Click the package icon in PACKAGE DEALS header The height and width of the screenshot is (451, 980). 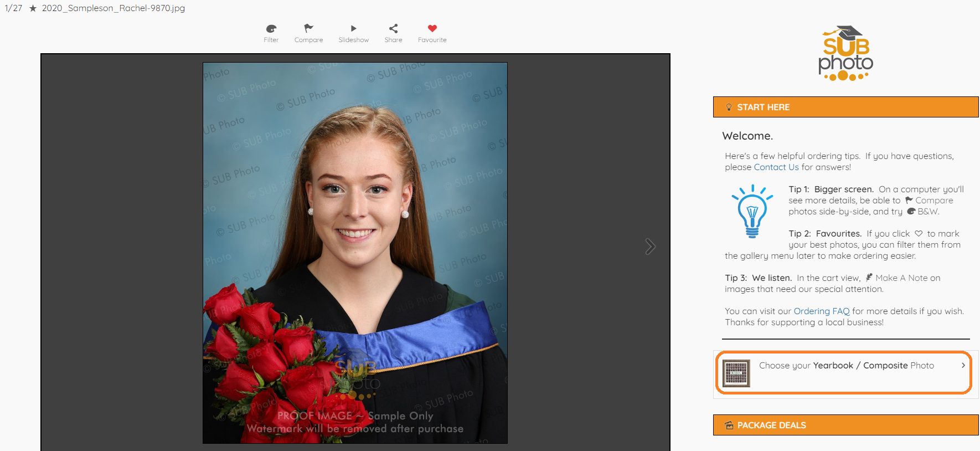click(x=729, y=426)
